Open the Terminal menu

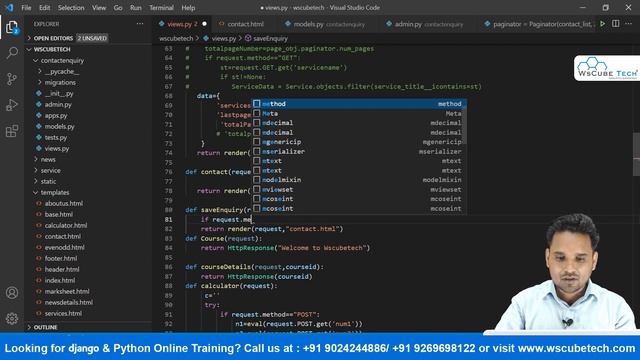[161, 8]
